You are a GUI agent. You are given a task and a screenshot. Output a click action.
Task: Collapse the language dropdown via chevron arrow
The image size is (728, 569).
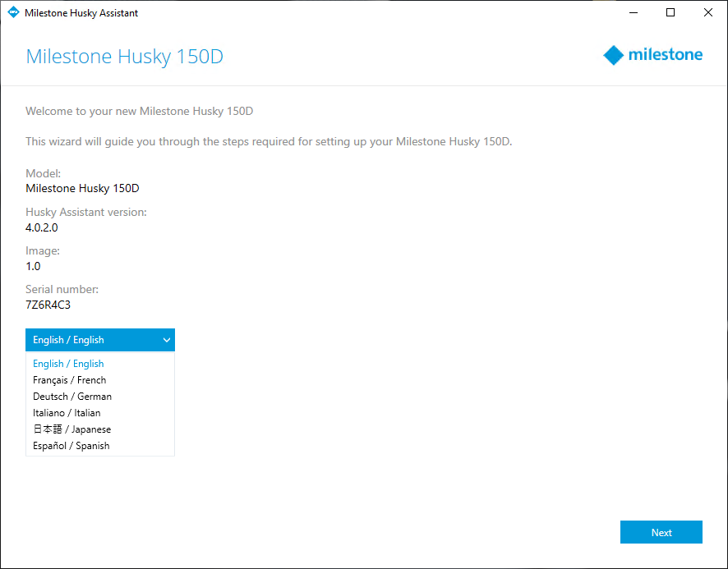pos(166,340)
